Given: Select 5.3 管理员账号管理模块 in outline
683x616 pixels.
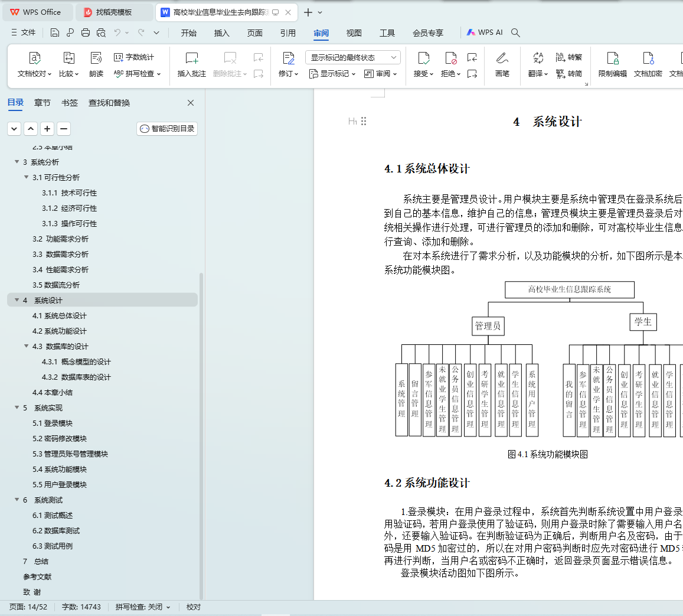Looking at the screenshot, I should tap(70, 454).
